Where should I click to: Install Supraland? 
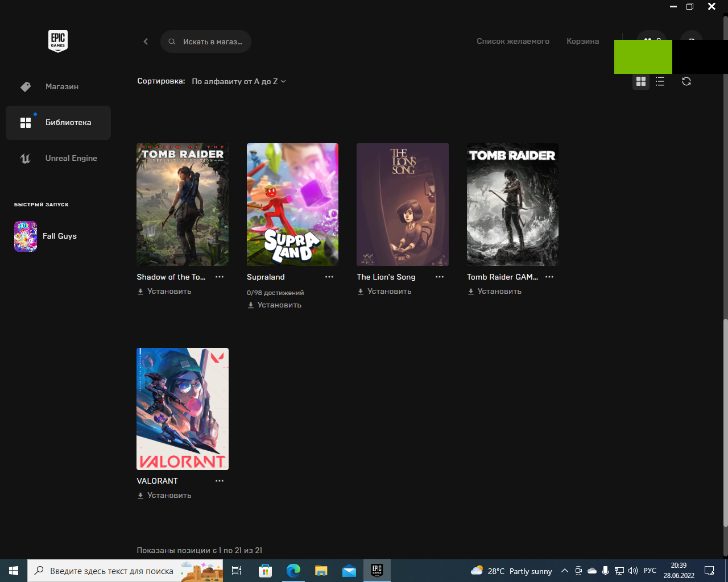coord(274,305)
